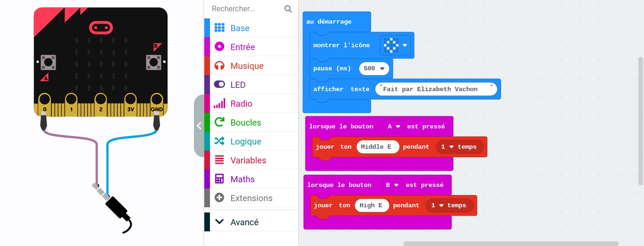Open the Base blocks category
Viewport: 644px width, 246px height.
coord(251,28)
